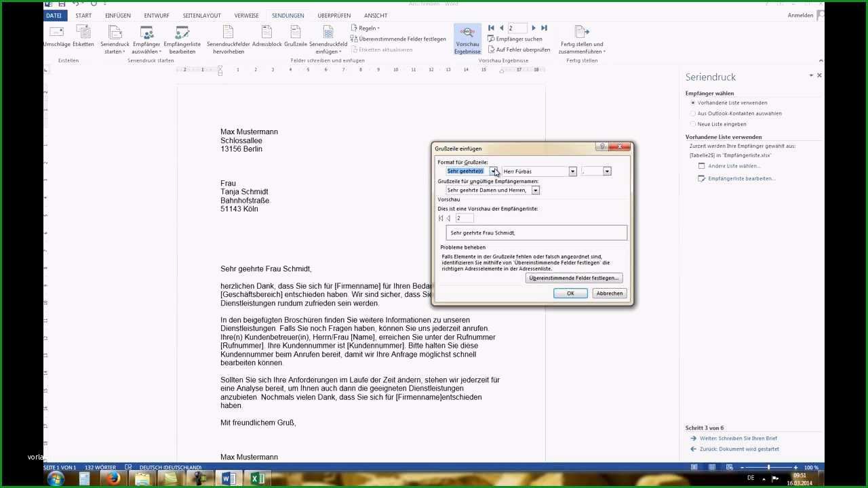Switch to the ÜBERPRÜFEN tab
Image resolution: width=868 pixels, height=488 pixels.
pyautogui.click(x=334, y=16)
